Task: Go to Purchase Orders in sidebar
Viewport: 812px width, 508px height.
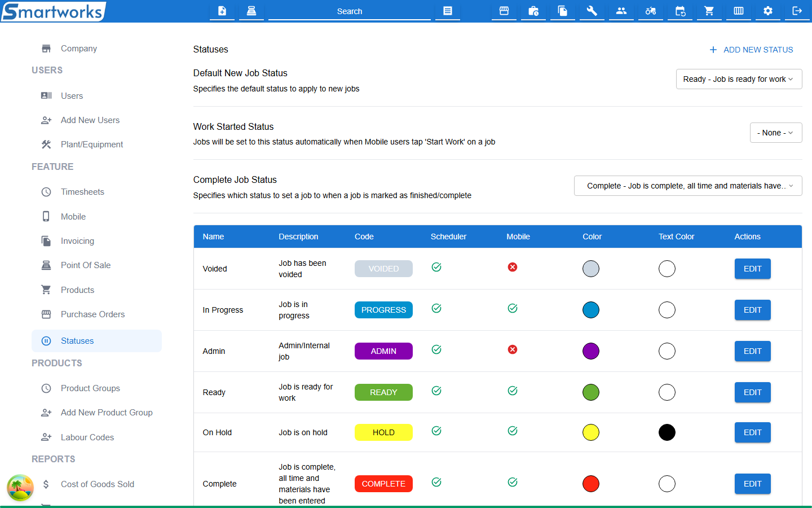Action: (92, 314)
